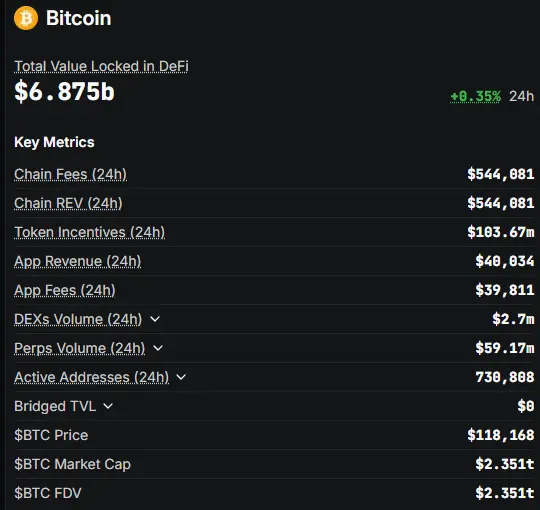Click the $BTC Price row label
540x510 pixels.
point(51,435)
